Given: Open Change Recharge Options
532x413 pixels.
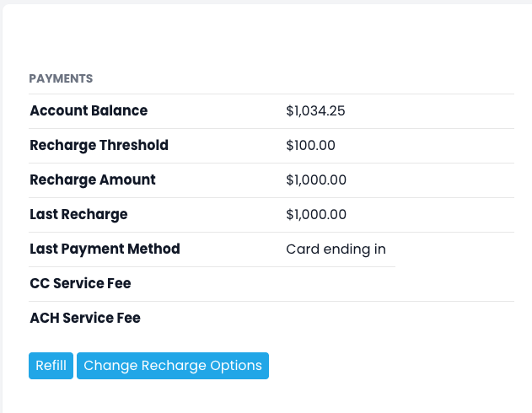Looking at the screenshot, I should point(173,366).
